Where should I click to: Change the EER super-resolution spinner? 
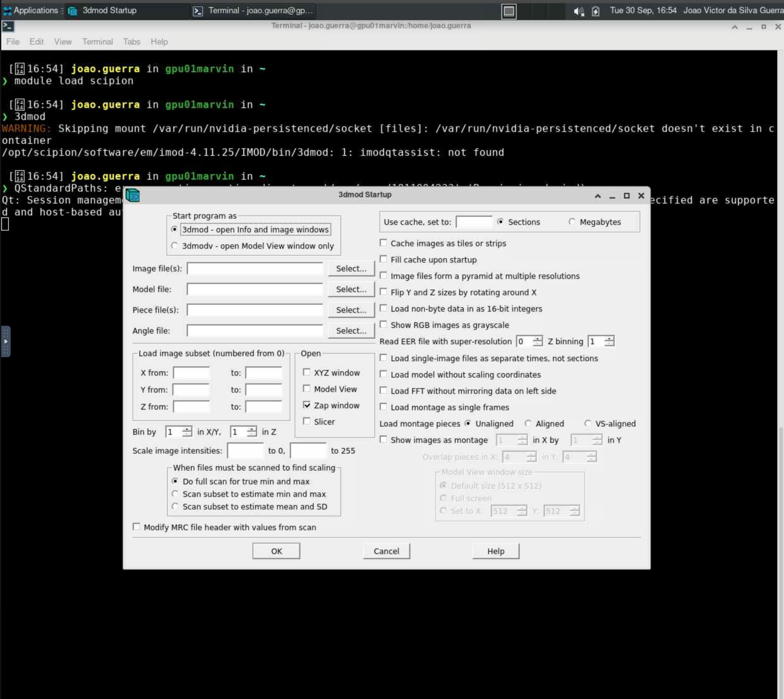click(537, 341)
